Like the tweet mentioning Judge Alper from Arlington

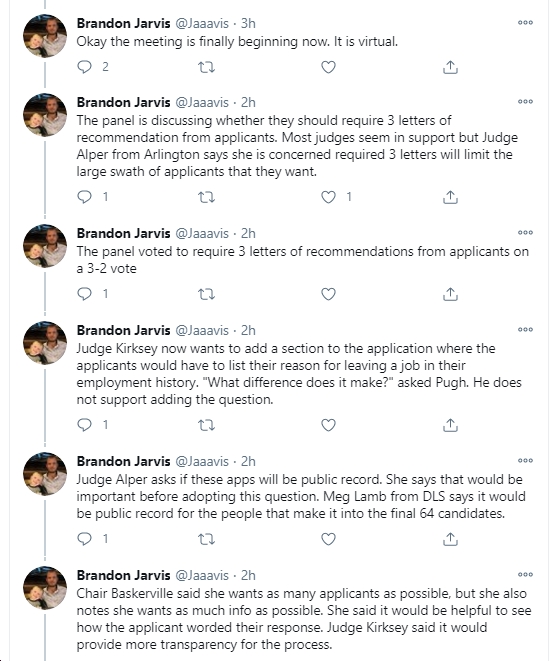(x=328, y=197)
